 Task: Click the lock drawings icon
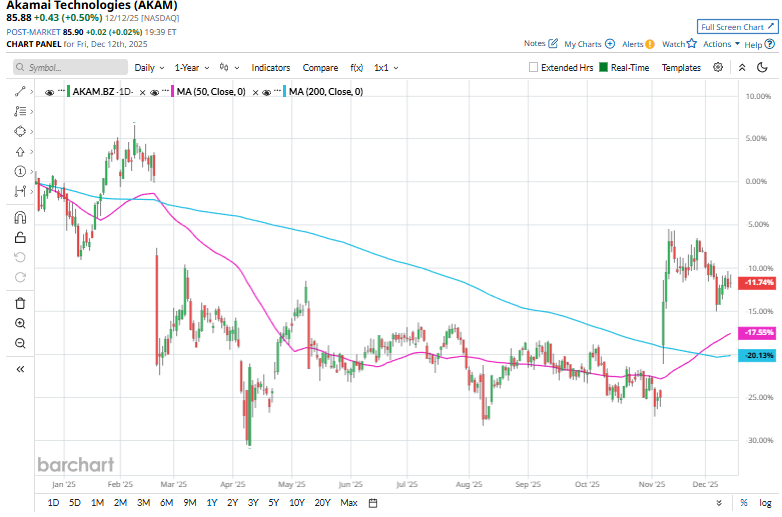(19, 237)
